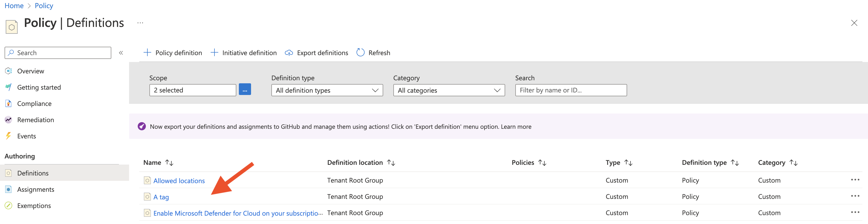Expand the Definition type dropdown

coord(327,90)
